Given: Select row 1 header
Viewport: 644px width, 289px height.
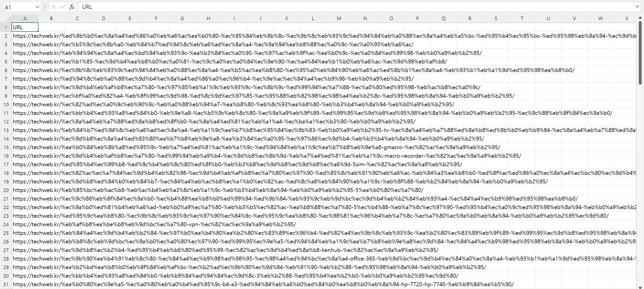Looking at the screenshot, I should pos(6,27).
